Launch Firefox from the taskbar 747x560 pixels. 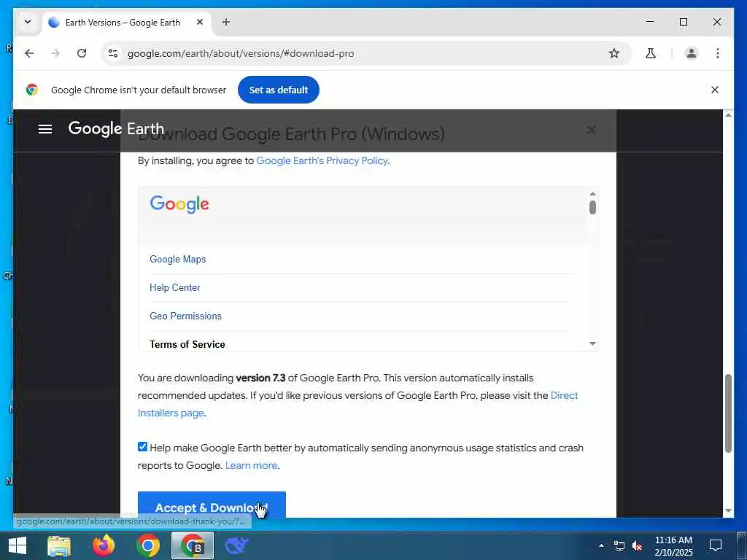[x=104, y=545]
